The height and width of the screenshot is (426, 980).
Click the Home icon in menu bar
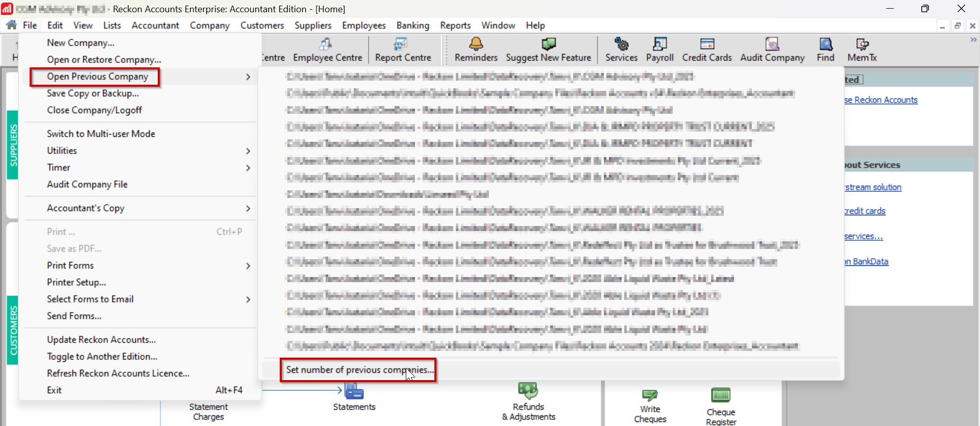tap(11, 25)
